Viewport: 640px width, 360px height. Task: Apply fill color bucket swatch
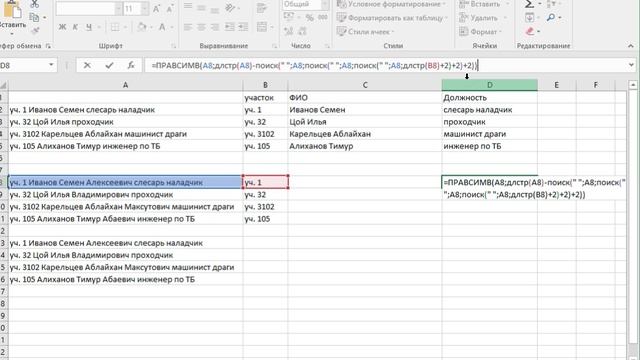pos(142,27)
